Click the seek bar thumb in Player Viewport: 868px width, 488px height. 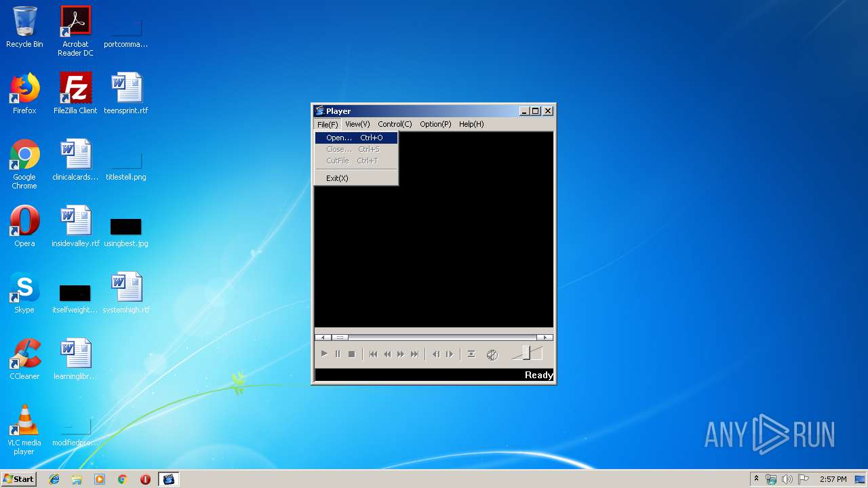(340, 337)
